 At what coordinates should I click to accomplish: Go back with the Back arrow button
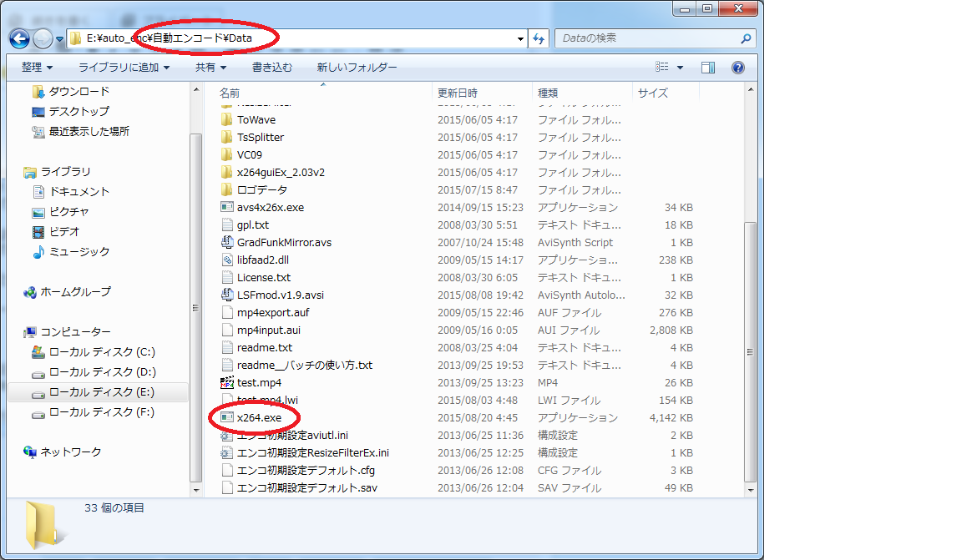20,38
